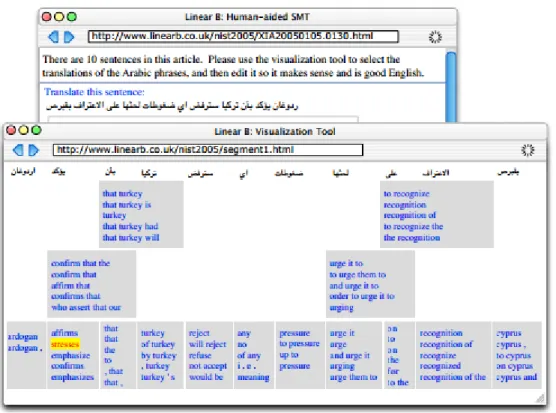Click Arabic source sentence in SMT window

coord(172,105)
